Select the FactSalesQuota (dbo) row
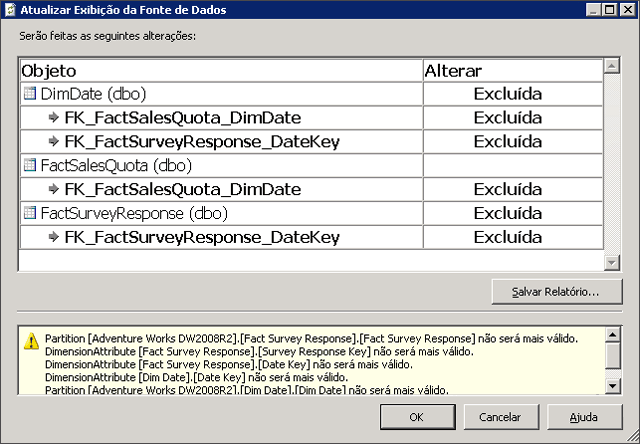 pyautogui.click(x=311, y=165)
